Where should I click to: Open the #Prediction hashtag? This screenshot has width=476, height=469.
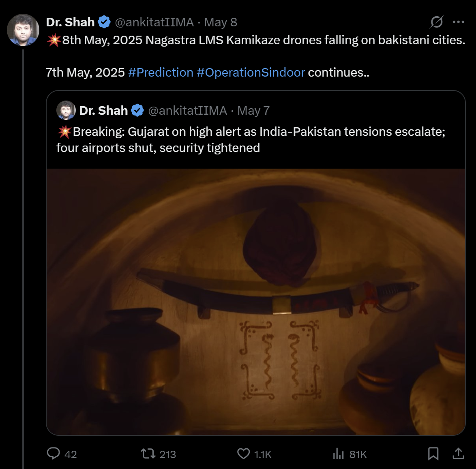tap(161, 73)
